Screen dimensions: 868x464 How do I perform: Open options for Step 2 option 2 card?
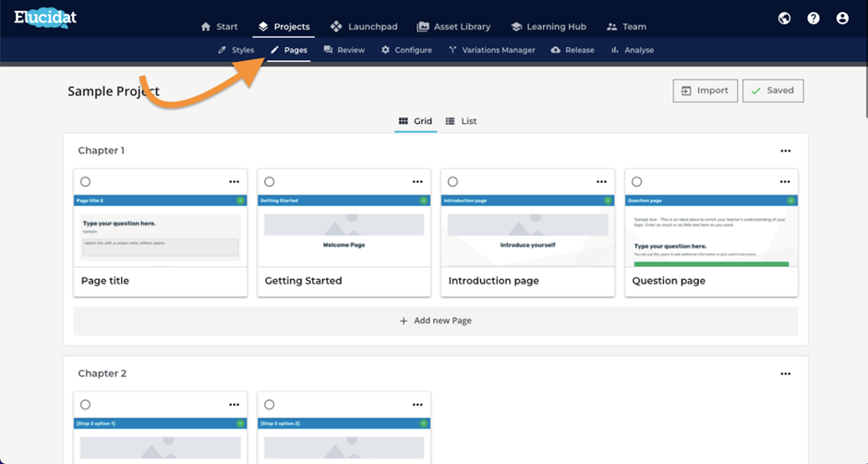click(x=417, y=405)
